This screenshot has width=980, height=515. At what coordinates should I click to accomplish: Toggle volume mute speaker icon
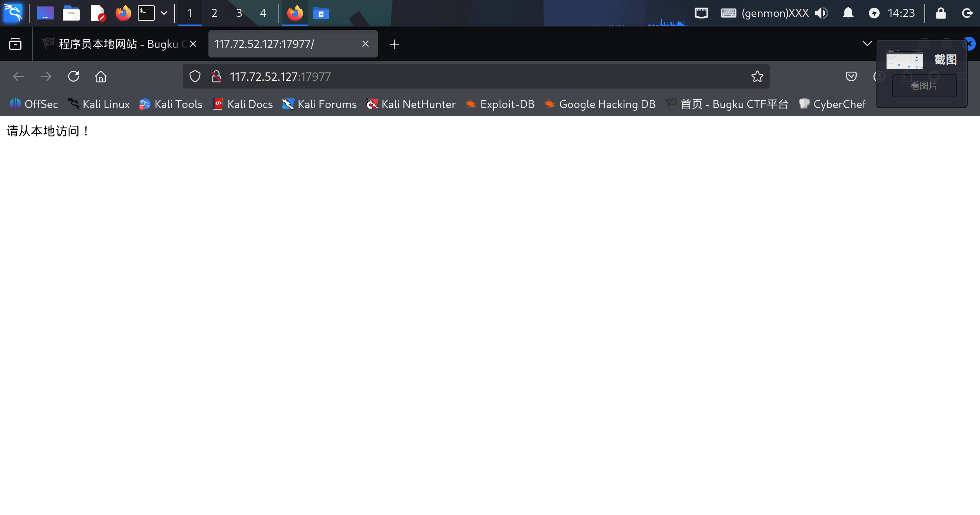coord(821,13)
